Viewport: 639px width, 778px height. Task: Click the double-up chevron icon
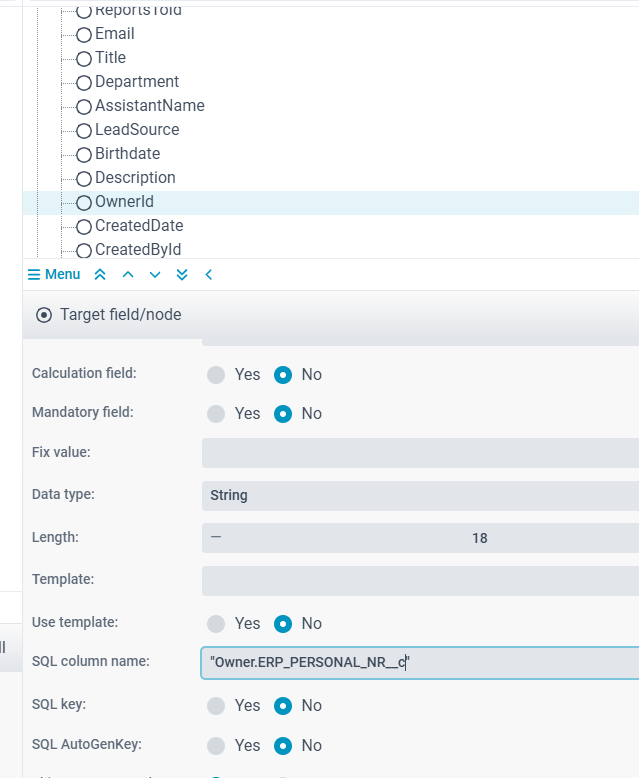[x=100, y=274]
